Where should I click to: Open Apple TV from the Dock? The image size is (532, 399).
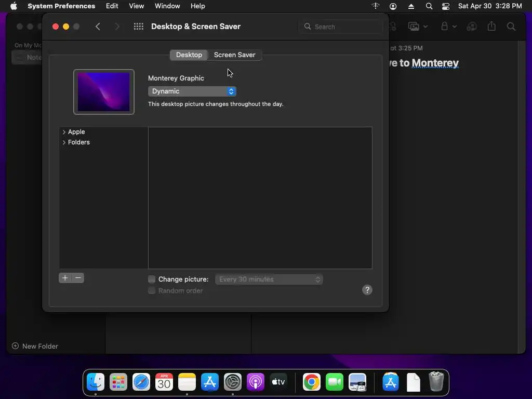[x=278, y=382]
